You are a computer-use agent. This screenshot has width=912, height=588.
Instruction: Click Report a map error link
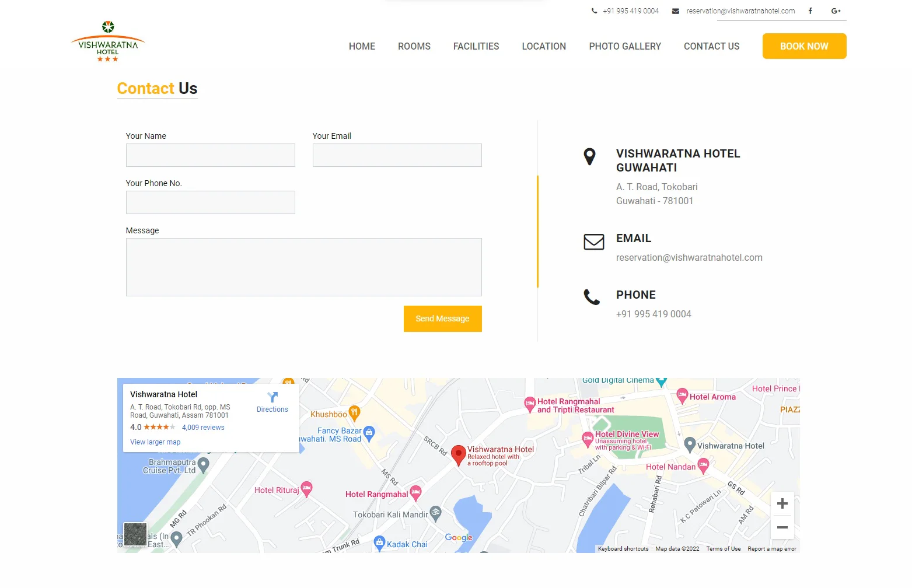(x=772, y=549)
